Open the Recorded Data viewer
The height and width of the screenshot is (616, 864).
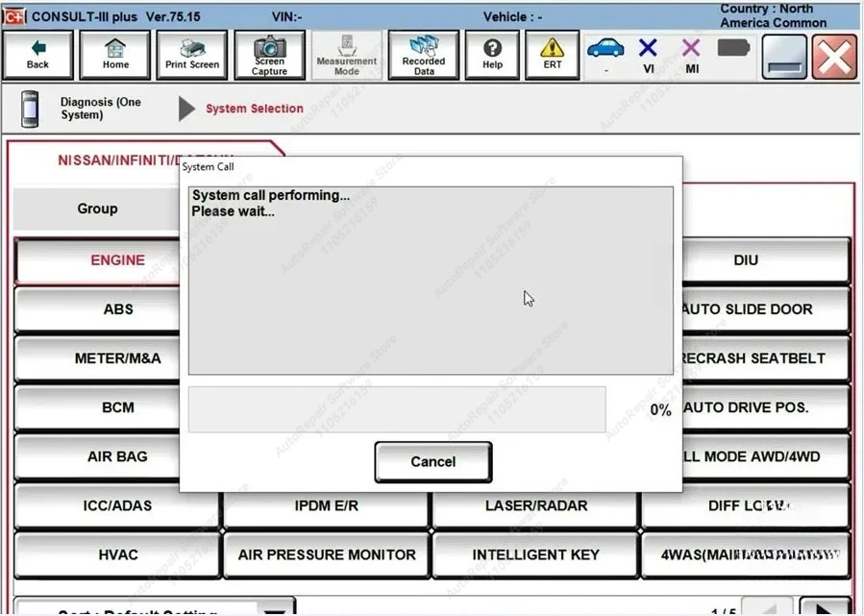coord(423,55)
